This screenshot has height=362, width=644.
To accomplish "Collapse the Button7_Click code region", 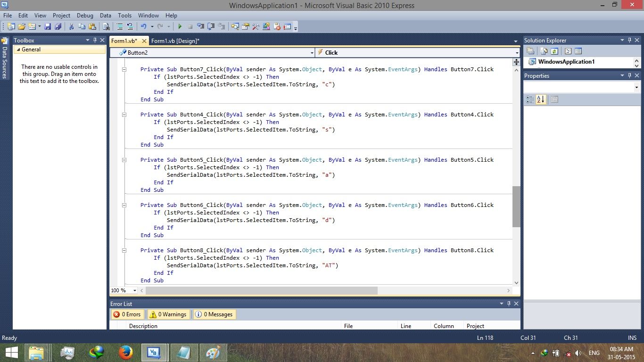I will (x=124, y=69).
